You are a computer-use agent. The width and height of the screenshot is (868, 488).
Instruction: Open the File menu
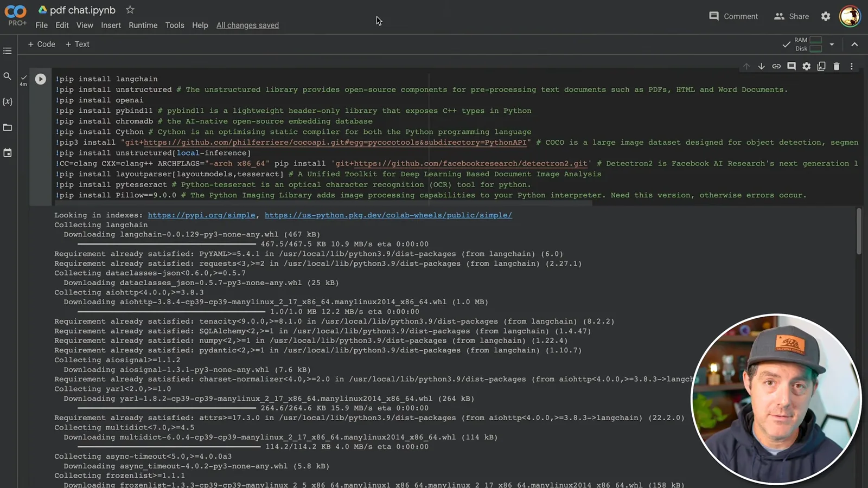(x=42, y=25)
